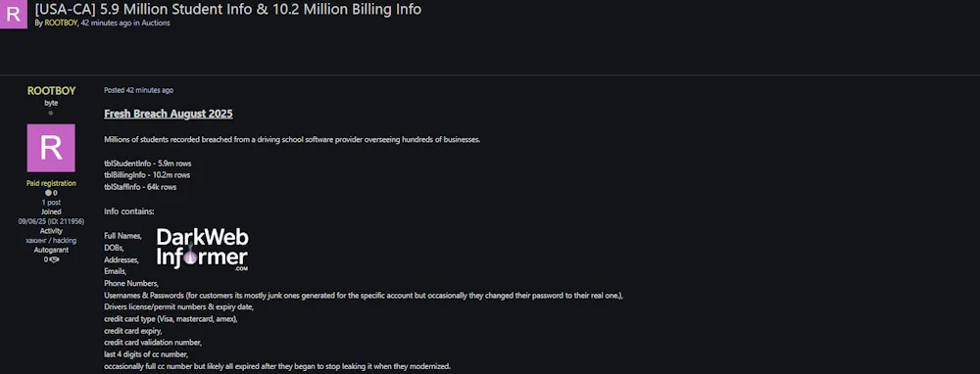Click the 'Paid registration' group badge

pyautogui.click(x=51, y=183)
